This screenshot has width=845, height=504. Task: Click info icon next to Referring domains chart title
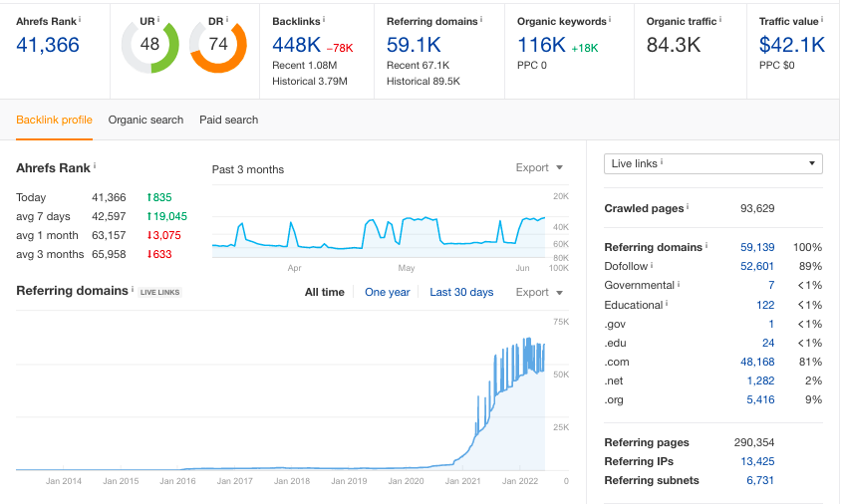133,289
